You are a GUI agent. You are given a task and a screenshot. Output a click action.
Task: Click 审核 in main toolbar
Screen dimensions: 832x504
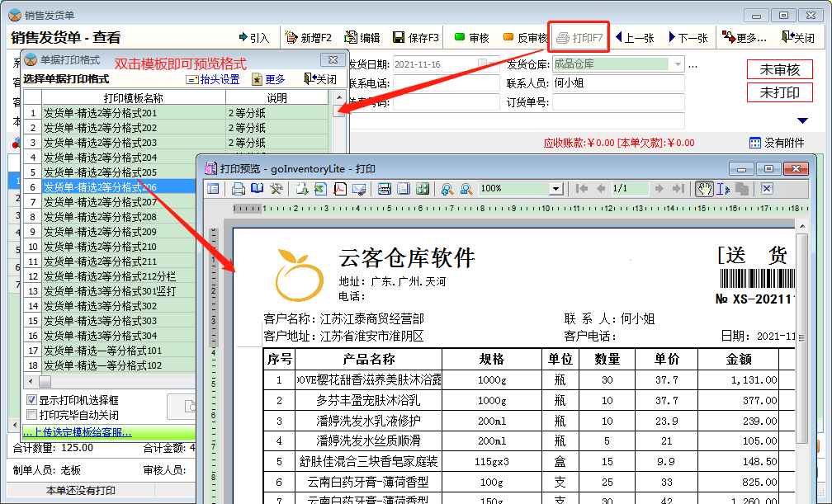(472, 38)
